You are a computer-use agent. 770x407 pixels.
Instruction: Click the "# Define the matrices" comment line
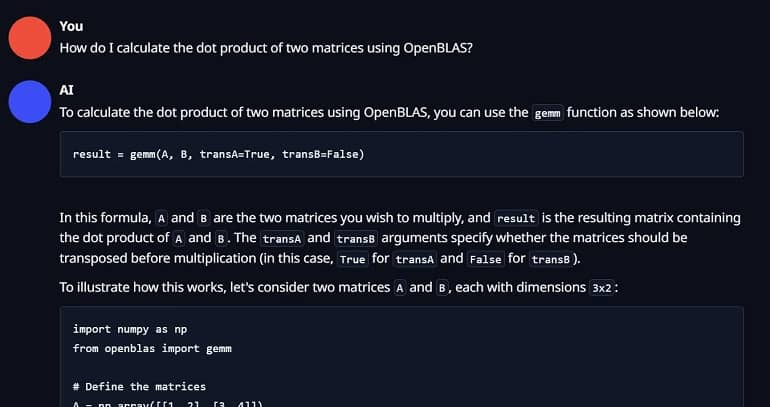click(139, 386)
